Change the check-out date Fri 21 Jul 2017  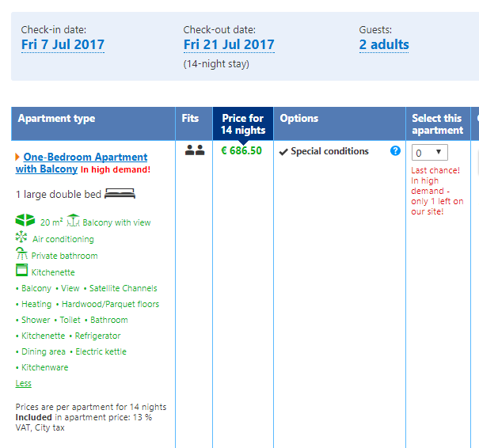pos(229,45)
